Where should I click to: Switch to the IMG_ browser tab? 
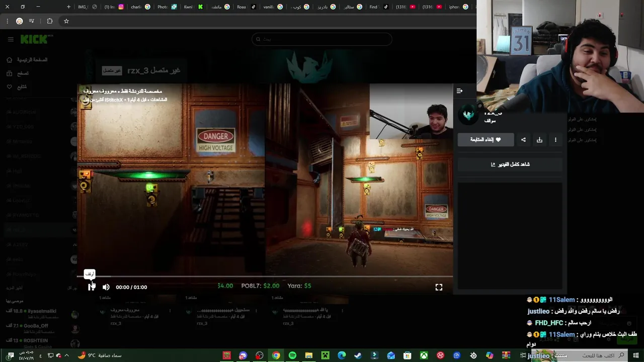88,7
